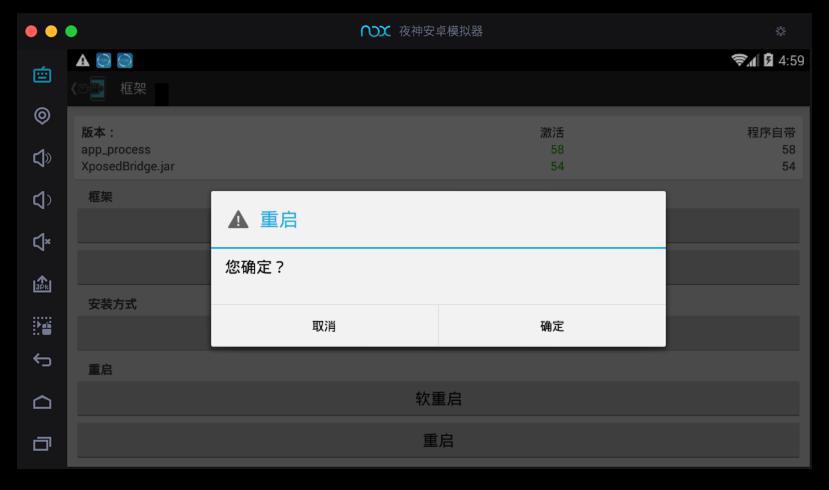Open the APK install icon

(42, 284)
